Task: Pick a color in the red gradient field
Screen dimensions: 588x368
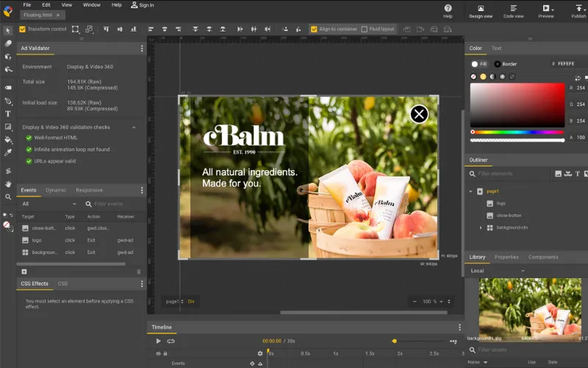Action: (517, 105)
